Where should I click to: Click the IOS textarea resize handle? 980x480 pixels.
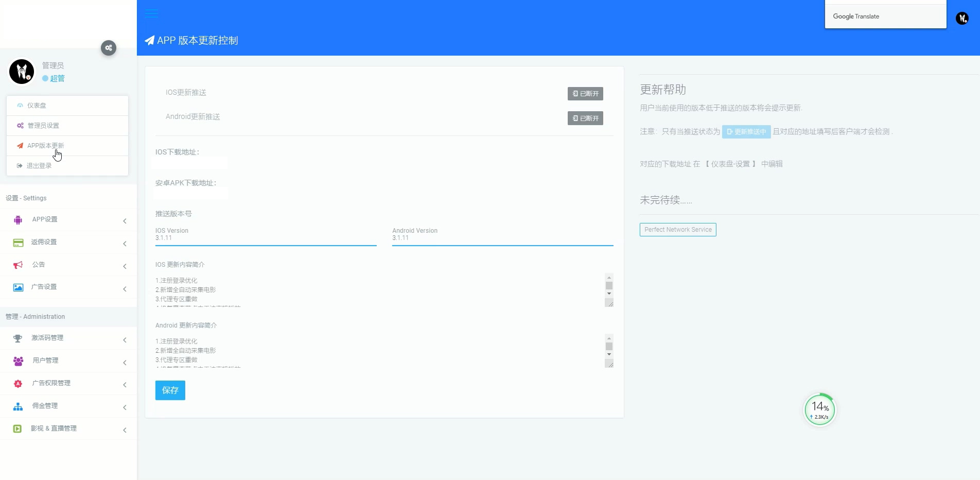(x=609, y=303)
